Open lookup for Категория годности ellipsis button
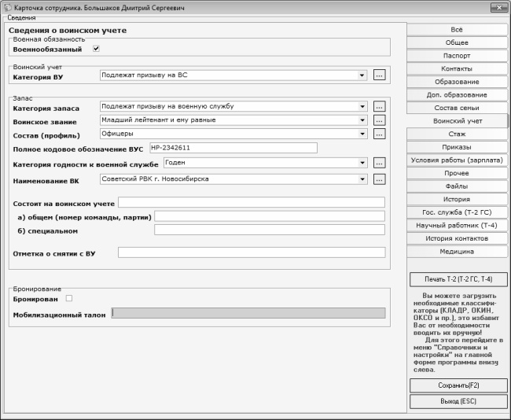511x420 pixels. [x=379, y=163]
